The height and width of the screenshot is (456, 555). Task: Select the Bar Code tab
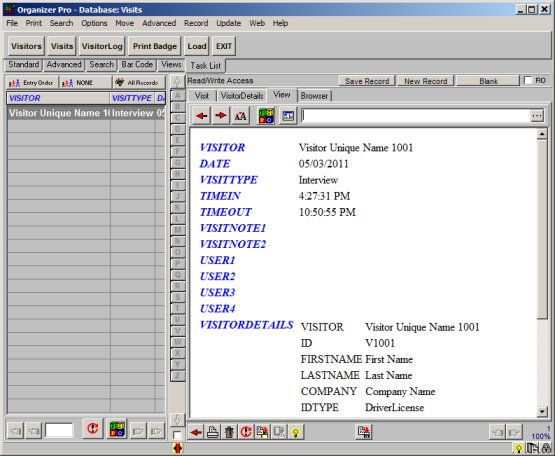[137, 65]
